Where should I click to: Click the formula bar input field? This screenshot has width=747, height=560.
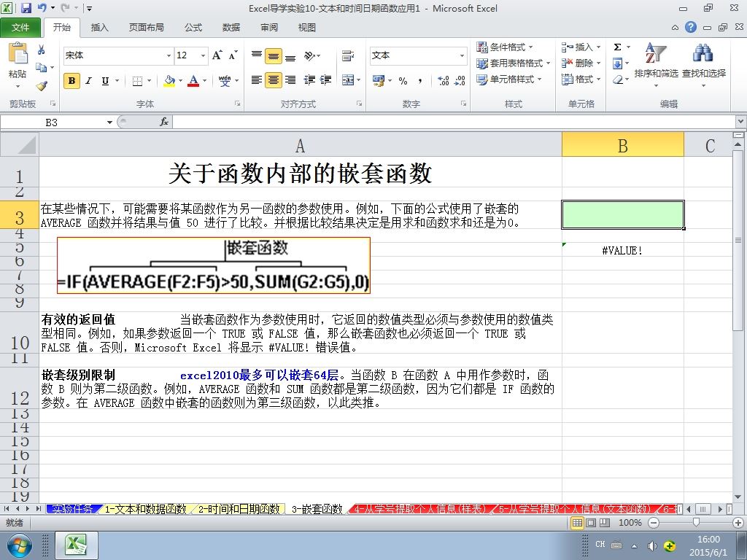[454, 122]
